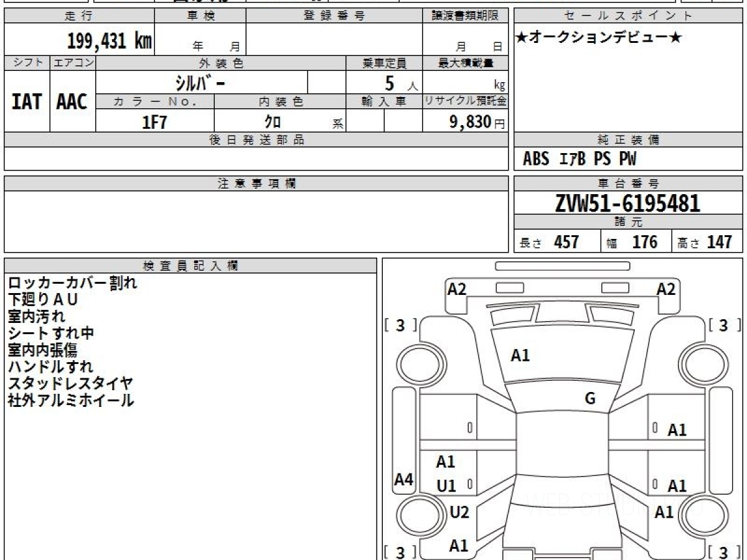Click the A2 mark on bumper's right side
Image resolution: width=747 pixels, height=560 pixels.
click(666, 289)
